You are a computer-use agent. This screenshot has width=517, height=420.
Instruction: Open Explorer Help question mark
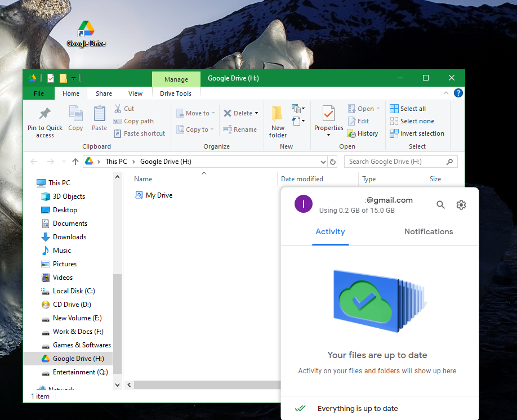click(x=458, y=93)
